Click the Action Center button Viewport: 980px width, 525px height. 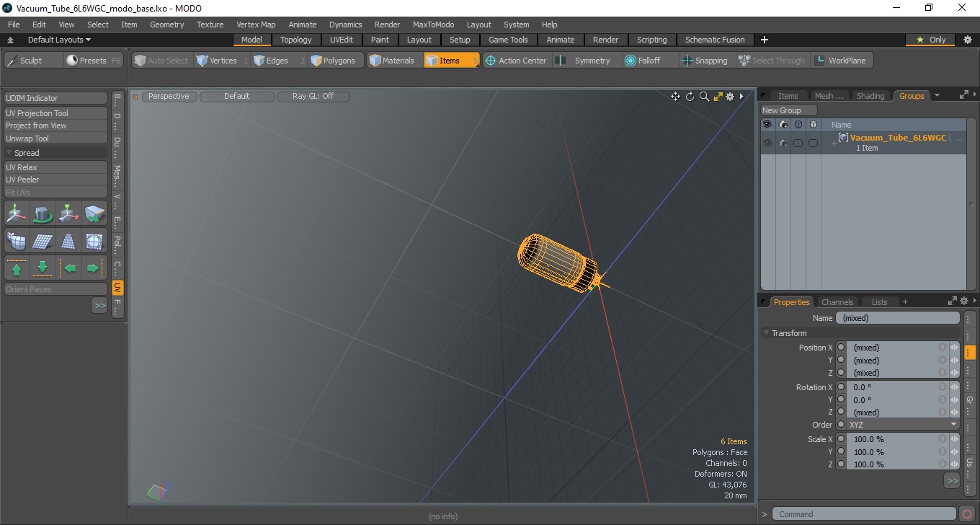(x=515, y=61)
